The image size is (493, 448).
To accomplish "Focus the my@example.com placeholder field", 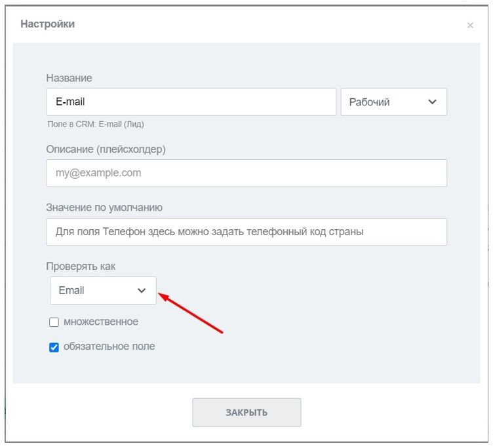I will tap(246, 173).
